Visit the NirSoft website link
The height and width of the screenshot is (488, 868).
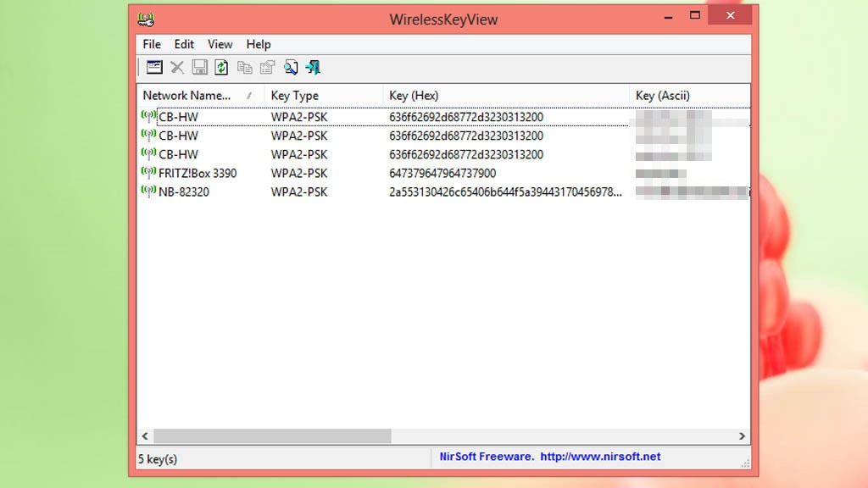click(x=605, y=457)
